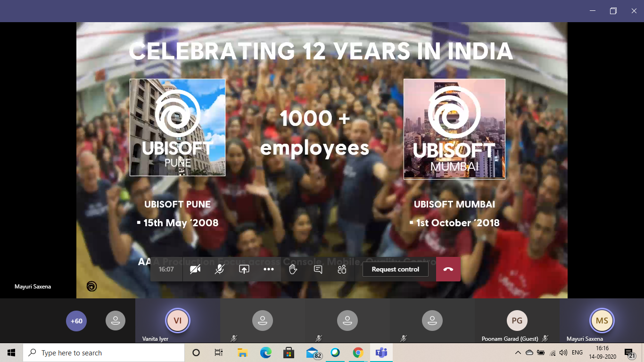The width and height of the screenshot is (644, 362).
Task: Open the volume control slider
Action: tap(564, 352)
